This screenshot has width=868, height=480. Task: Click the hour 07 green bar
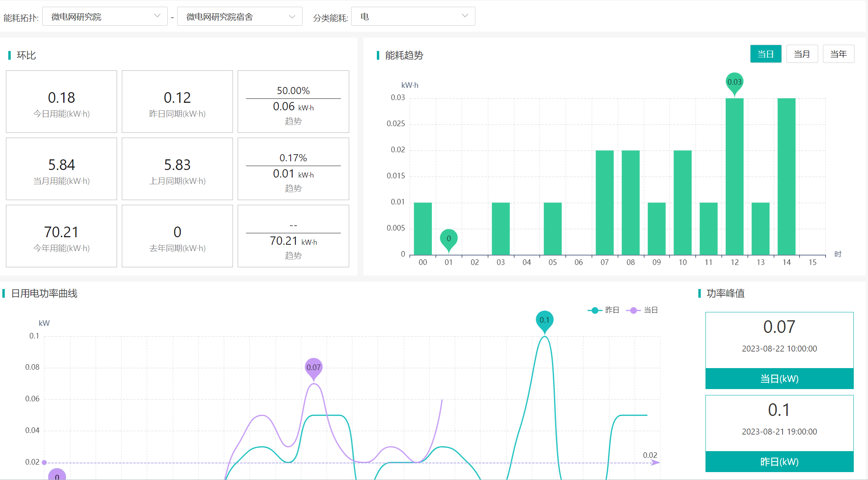(605, 202)
